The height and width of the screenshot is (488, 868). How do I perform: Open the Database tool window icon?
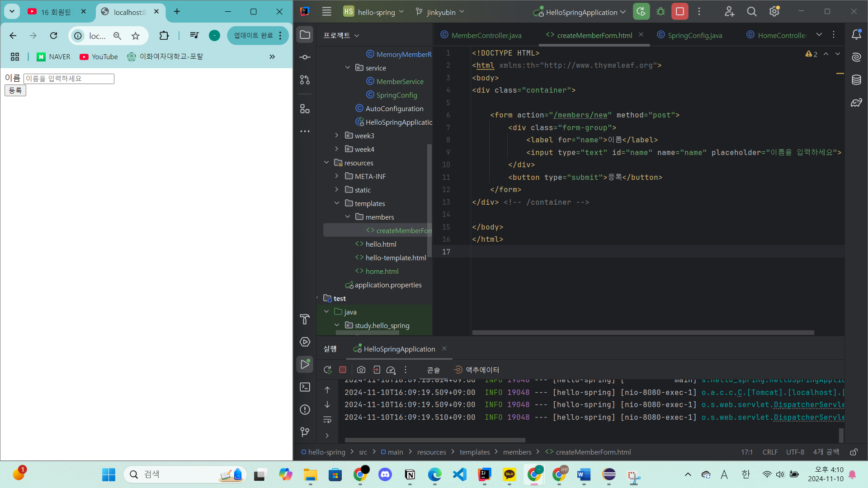[x=856, y=80]
